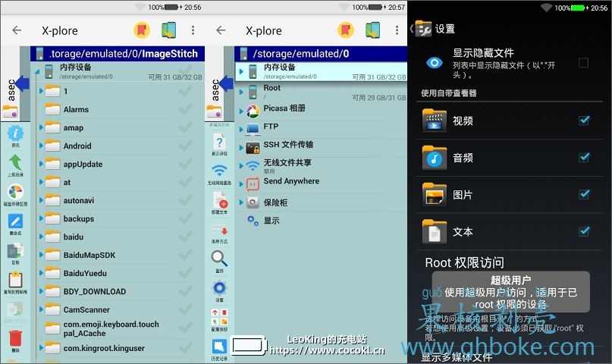Open the BaiduMapSDK folder
The image size is (612, 364).
tap(89, 255)
